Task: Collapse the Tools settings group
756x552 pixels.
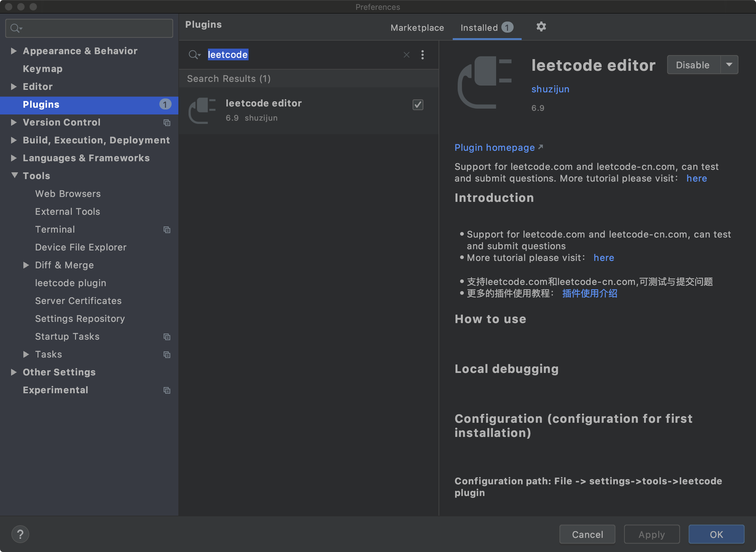Action: (14, 175)
